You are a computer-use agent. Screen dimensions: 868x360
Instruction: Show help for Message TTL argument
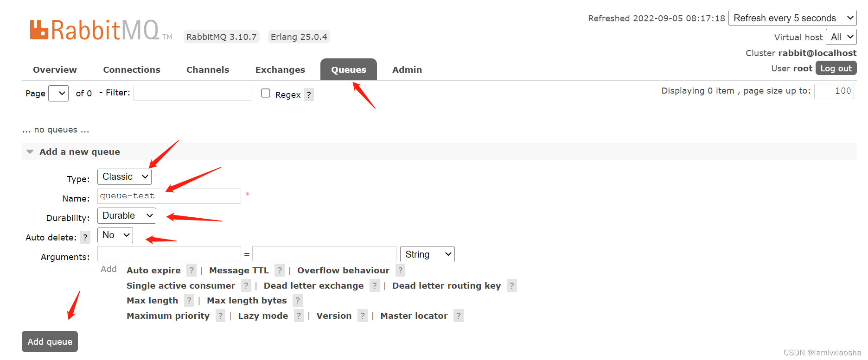click(x=280, y=270)
